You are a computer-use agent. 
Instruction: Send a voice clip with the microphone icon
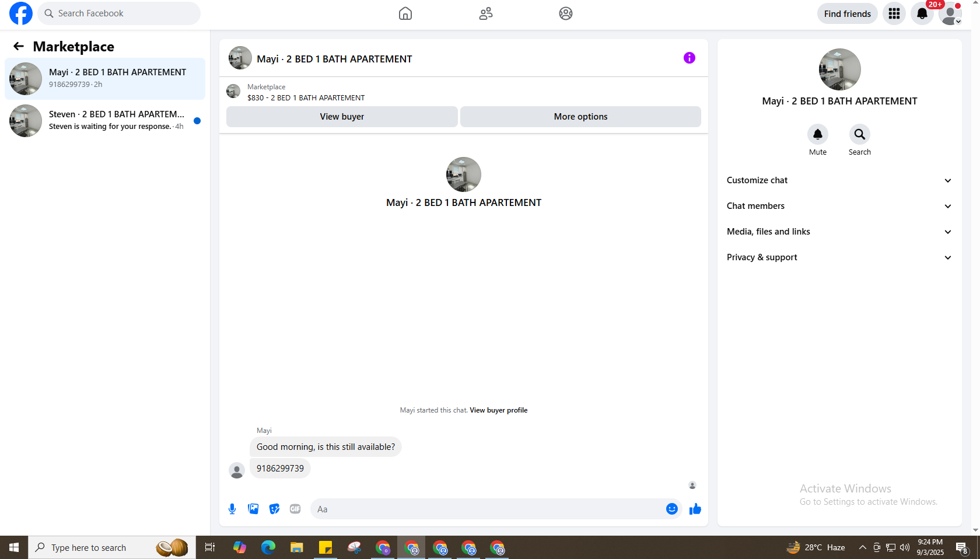pos(232,509)
